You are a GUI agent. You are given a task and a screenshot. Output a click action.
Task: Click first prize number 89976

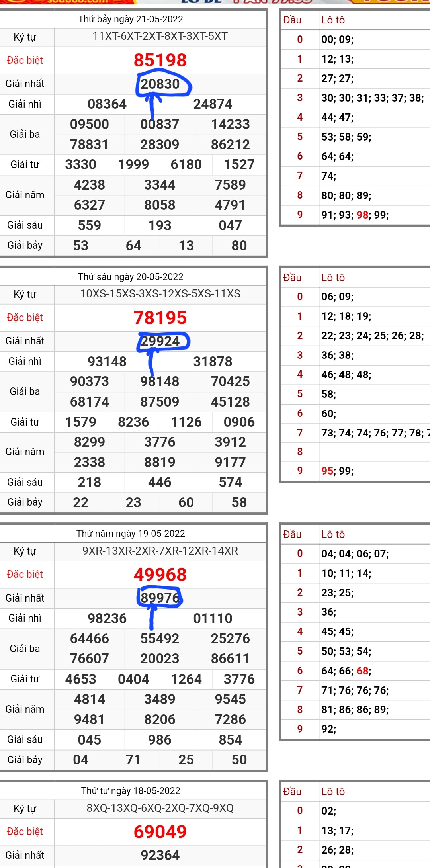point(160,598)
